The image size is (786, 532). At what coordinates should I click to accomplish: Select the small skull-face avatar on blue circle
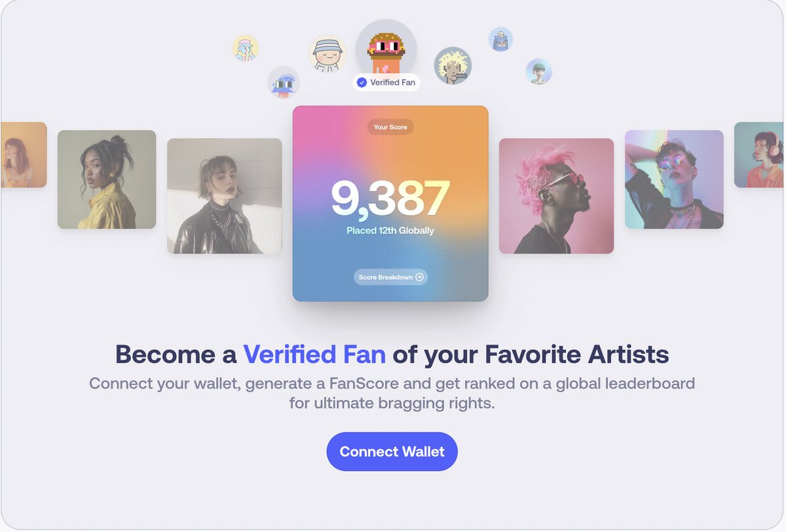(x=500, y=39)
